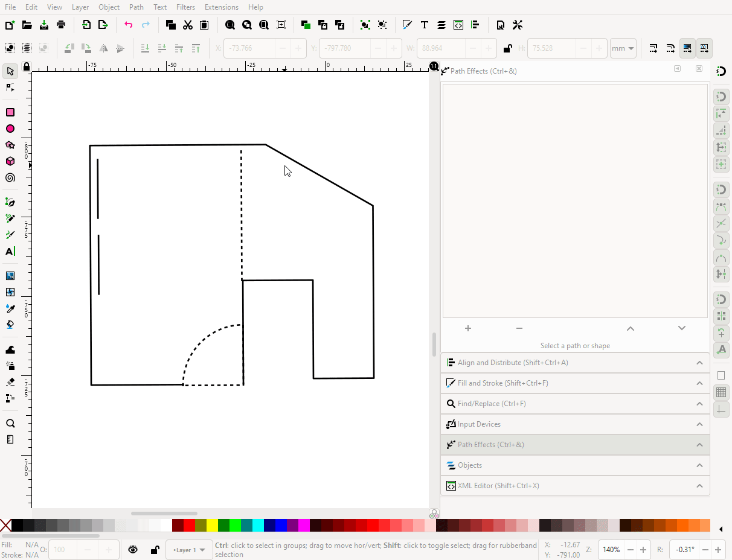Click the zoom 140% input field
The image size is (732, 560).
coord(611,550)
